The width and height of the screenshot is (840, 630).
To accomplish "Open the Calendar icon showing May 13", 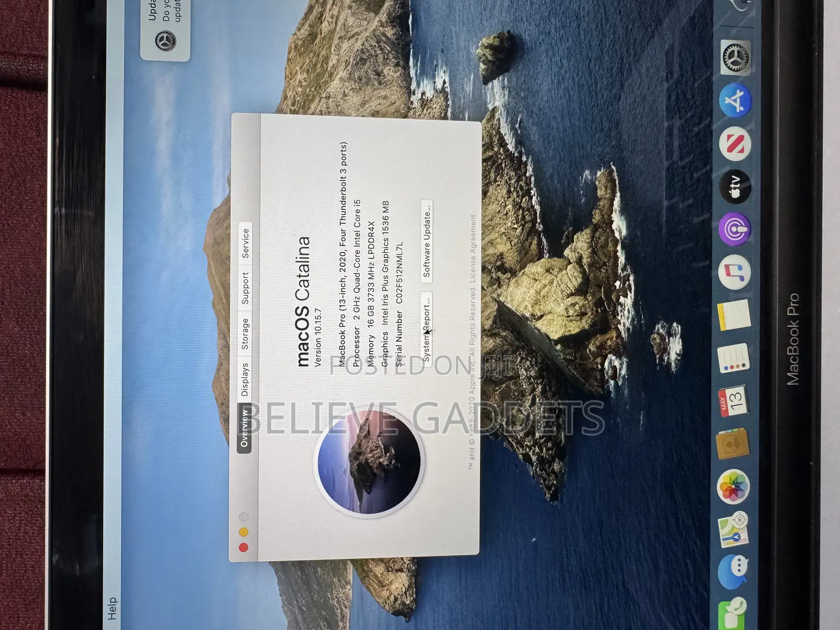I will 733,402.
